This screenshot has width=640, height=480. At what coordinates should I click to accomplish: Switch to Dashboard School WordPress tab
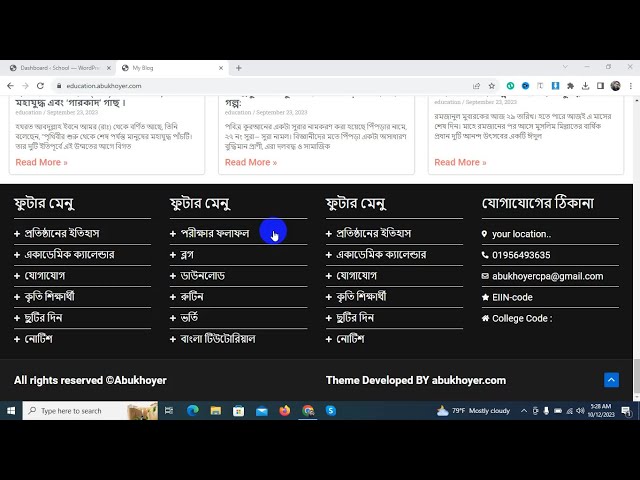(x=60, y=68)
